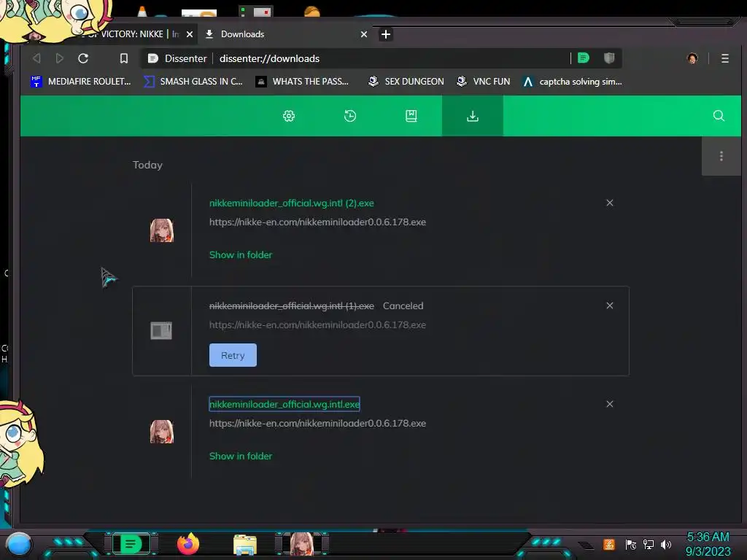Open the network tray icon

649,544
